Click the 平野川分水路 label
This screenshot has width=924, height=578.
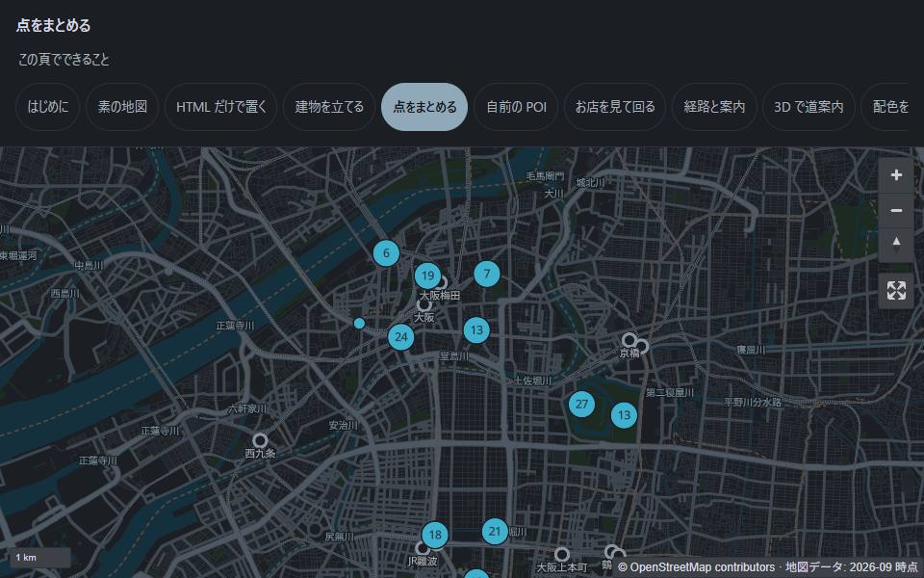coord(753,403)
